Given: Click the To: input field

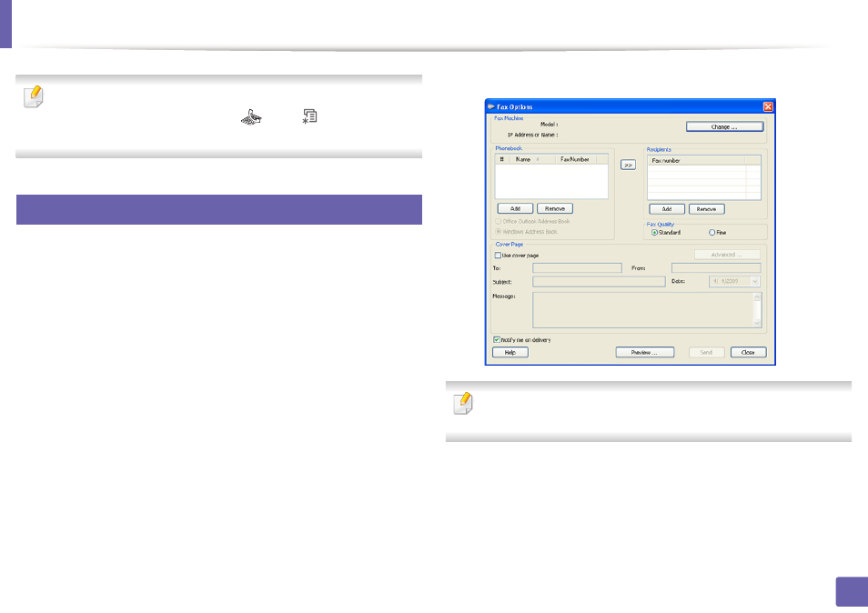Looking at the screenshot, I should click(577, 267).
